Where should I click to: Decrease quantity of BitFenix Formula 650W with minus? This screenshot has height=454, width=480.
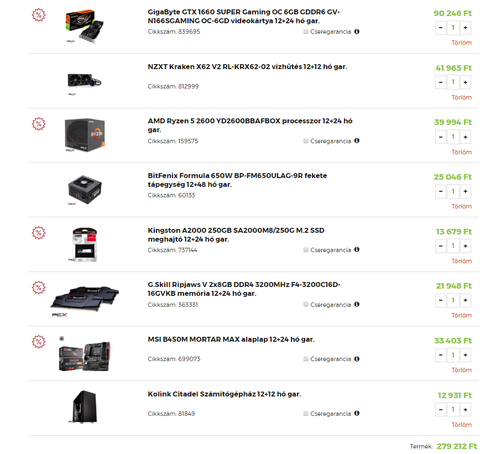[x=441, y=191]
